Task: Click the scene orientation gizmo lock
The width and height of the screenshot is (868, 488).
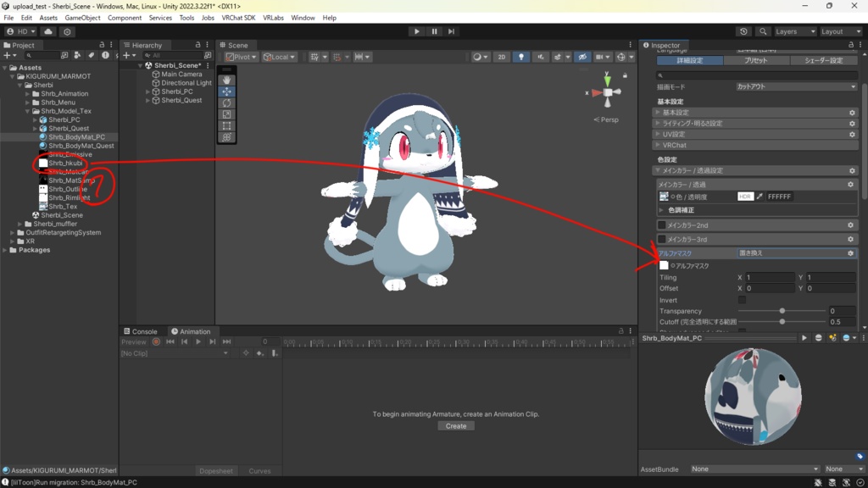Action: (x=625, y=75)
